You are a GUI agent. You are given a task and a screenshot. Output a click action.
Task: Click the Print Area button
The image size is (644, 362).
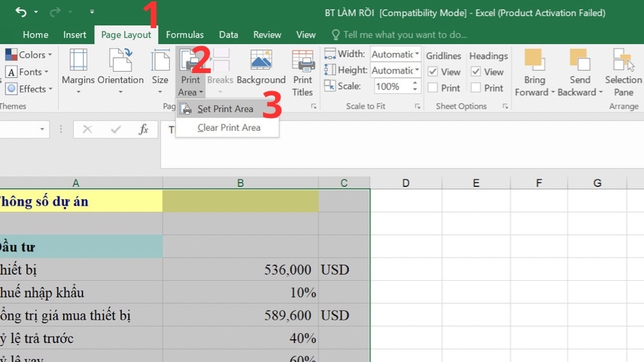[190, 72]
